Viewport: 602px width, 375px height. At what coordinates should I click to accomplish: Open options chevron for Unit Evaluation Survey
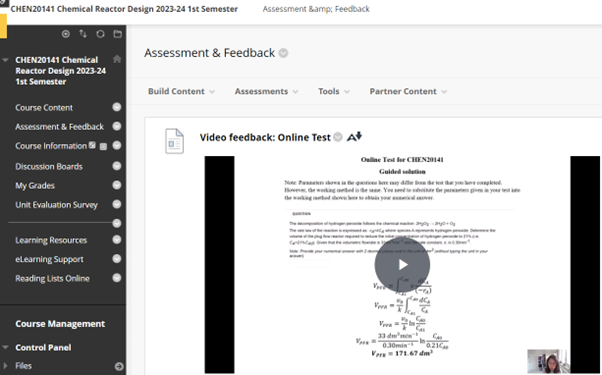click(117, 204)
